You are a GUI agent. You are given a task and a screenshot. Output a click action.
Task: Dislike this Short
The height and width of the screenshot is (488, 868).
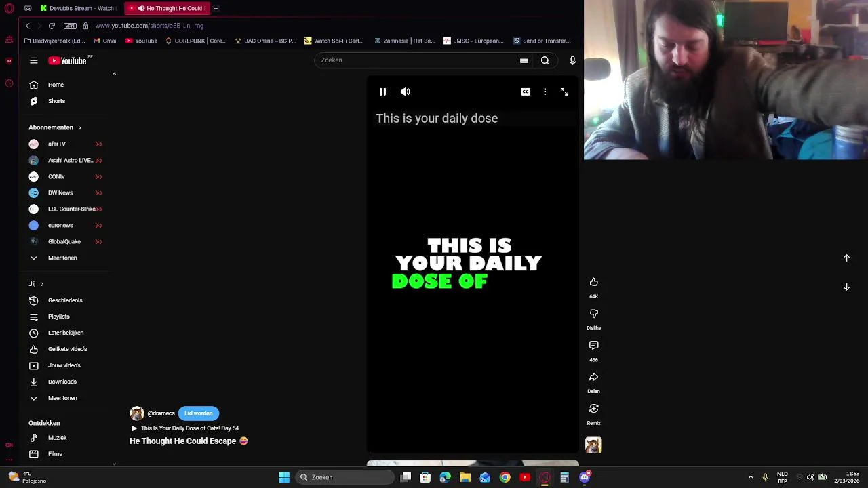tap(593, 314)
